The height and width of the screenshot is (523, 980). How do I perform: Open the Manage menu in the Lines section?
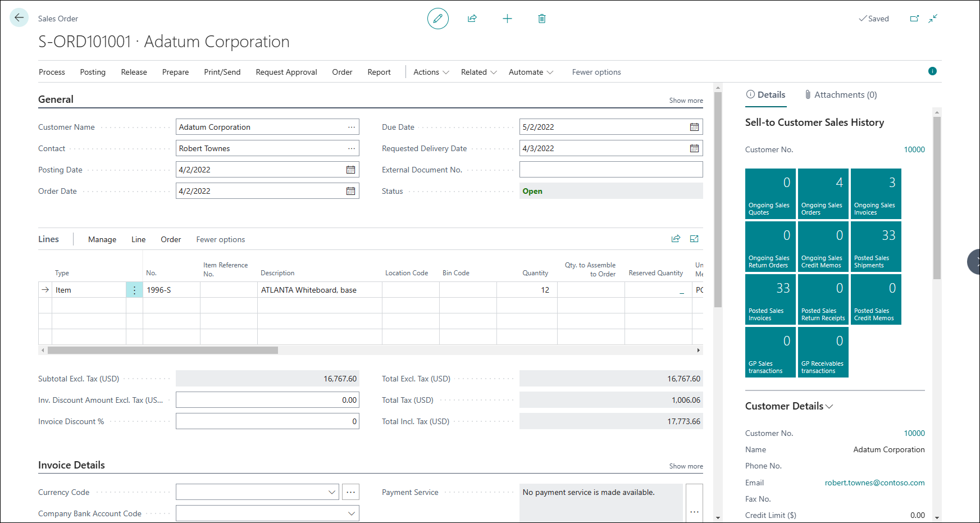pyautogui.click(x=102, y=239)
